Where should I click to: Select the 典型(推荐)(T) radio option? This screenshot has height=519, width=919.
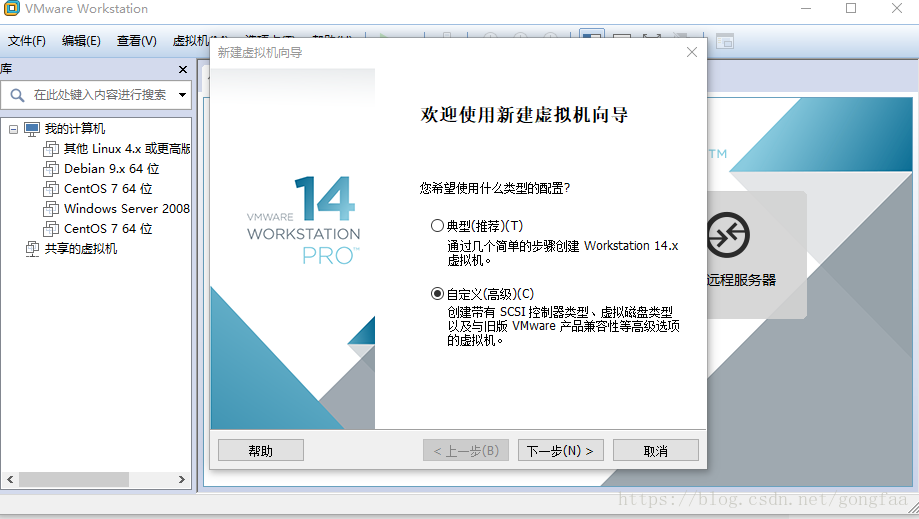point(437,226)
